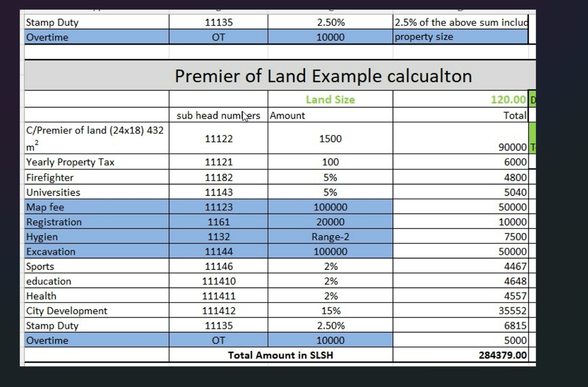This screenshot has height=387, width=588.
Task: Select sub head number 111410
Action: coord(219,281)
